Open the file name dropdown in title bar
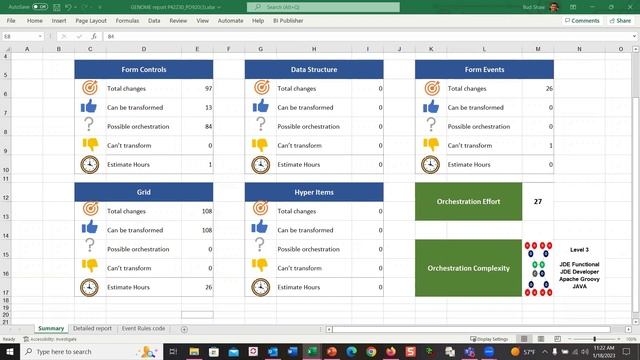This screenshot has width=640, height=360. point(219,7)
